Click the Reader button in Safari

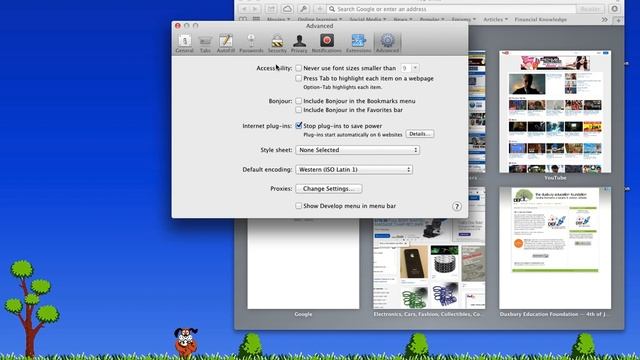590,9
